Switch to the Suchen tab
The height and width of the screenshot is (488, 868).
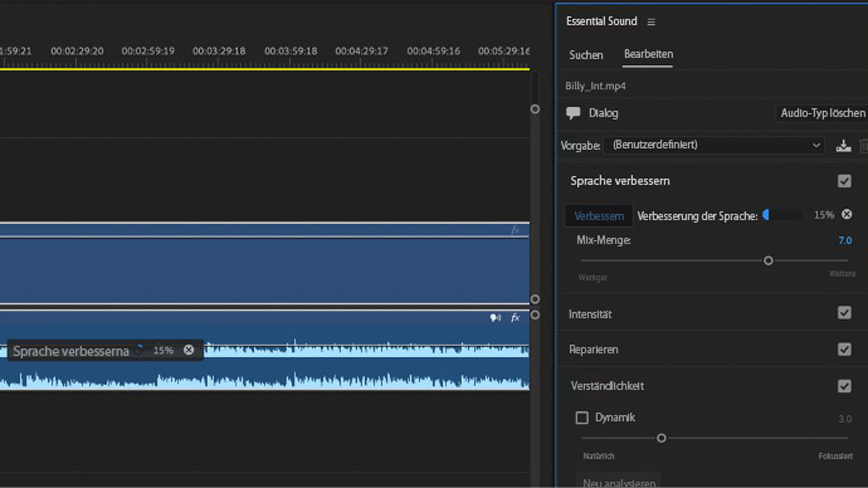(x=586, y=55)
